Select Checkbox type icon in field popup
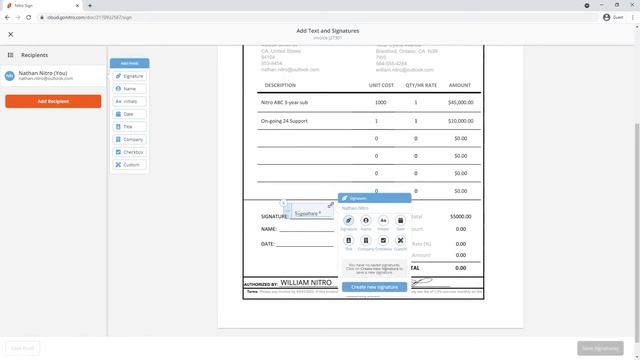Screen dimensions: 640x360 click(x=383, y=240)
